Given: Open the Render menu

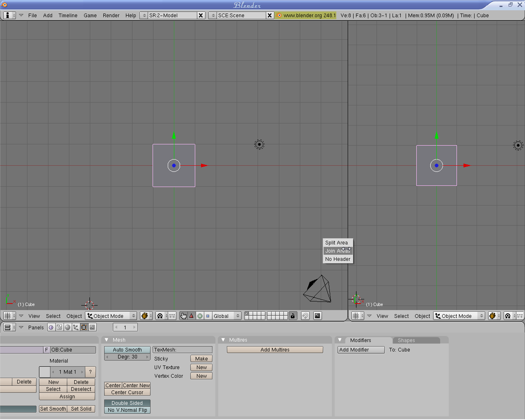Looking at the screenshot, I should pyautogui.click(x=111, y=16).
